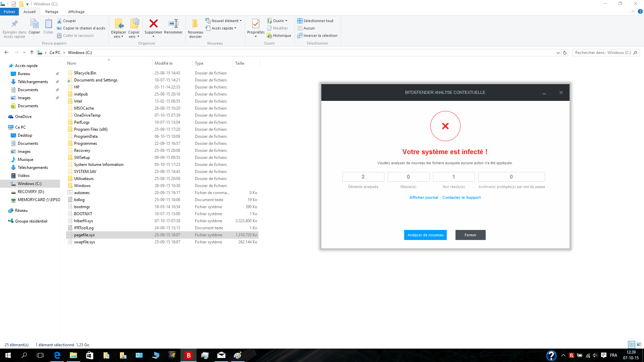This screenshot has height=362, width=644.
Task: Select hiberfil.sys file
Action: click(x=84, y=221)
